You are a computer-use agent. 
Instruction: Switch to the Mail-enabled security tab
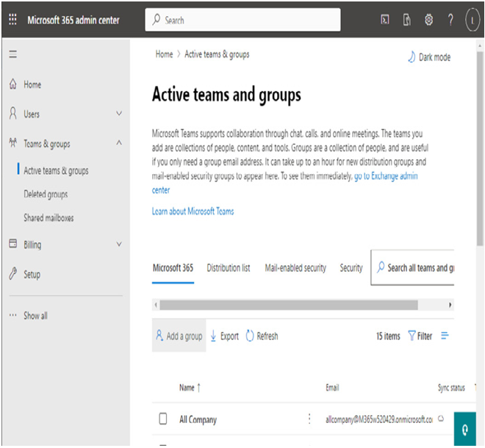click(x=295, y=268)
